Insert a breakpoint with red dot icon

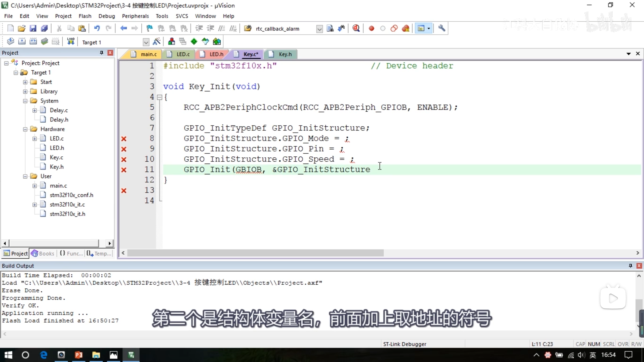coord(371,28)
